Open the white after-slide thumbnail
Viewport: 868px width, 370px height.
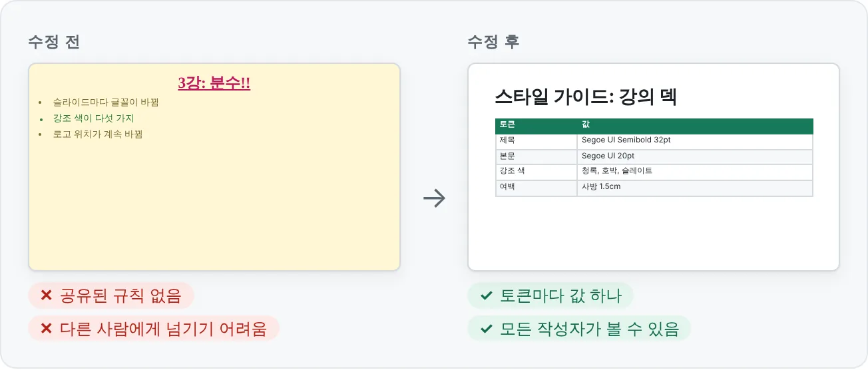point(654,167)
